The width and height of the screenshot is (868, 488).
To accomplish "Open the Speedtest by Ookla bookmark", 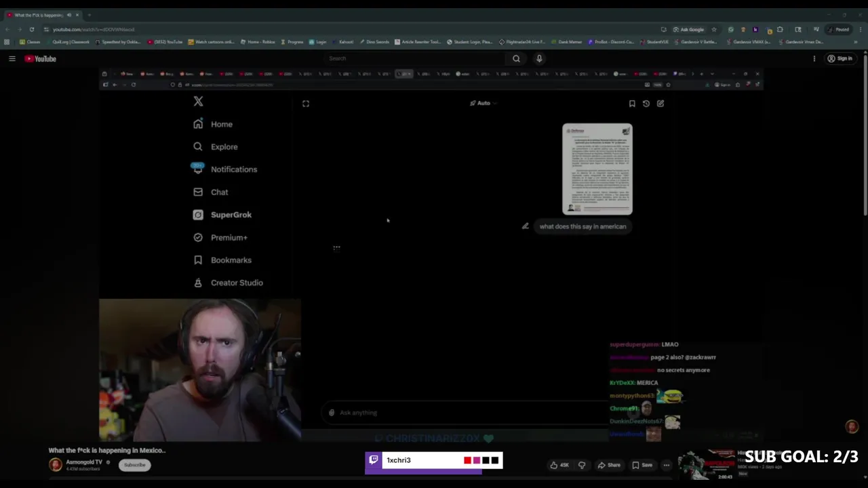I will click(119, 42).
